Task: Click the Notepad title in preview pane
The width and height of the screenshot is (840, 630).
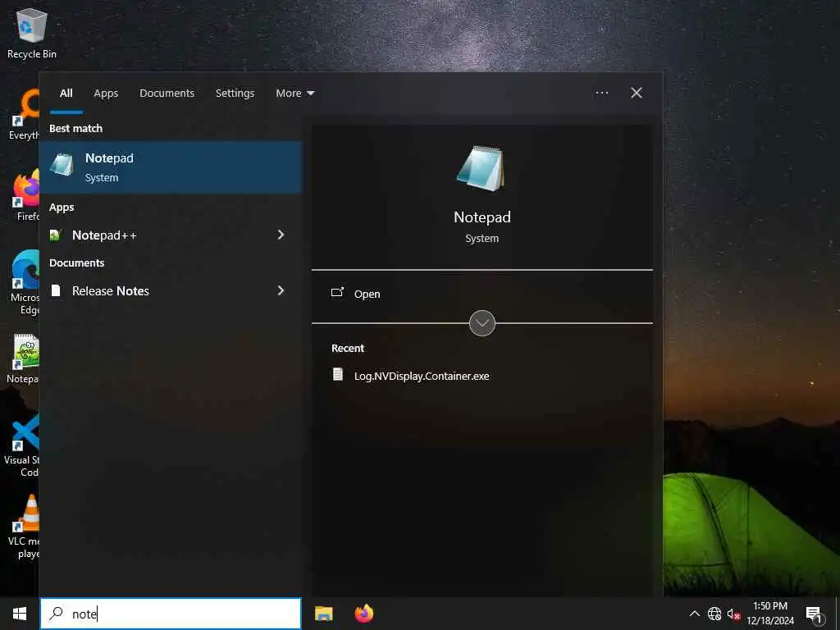Action: [482, 217]
